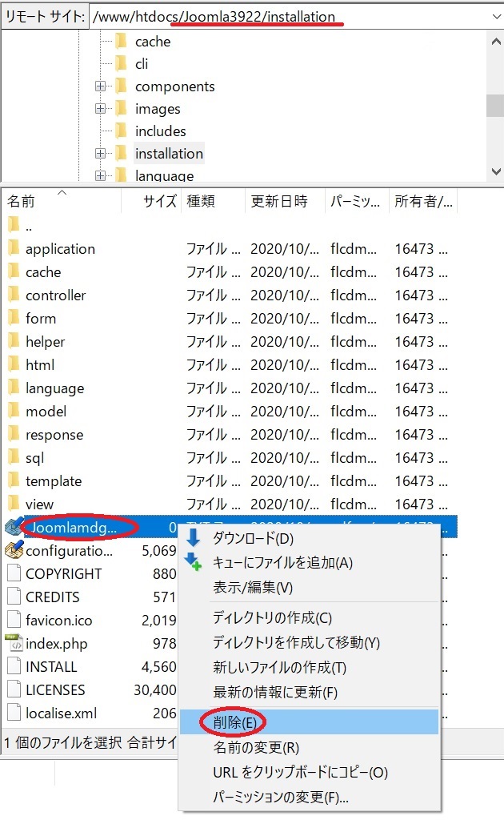
Task: Open the remote site path dropdown
Action: click(x=495, y=17)
